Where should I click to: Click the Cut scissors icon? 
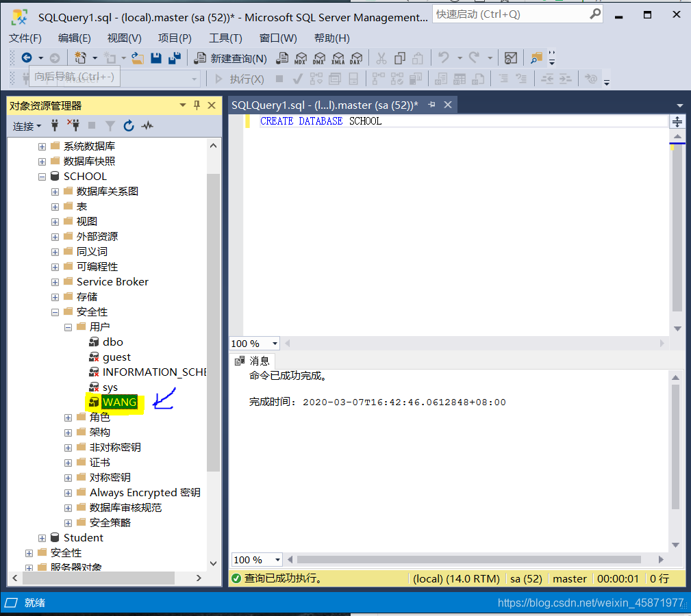[x=381, y=58]
